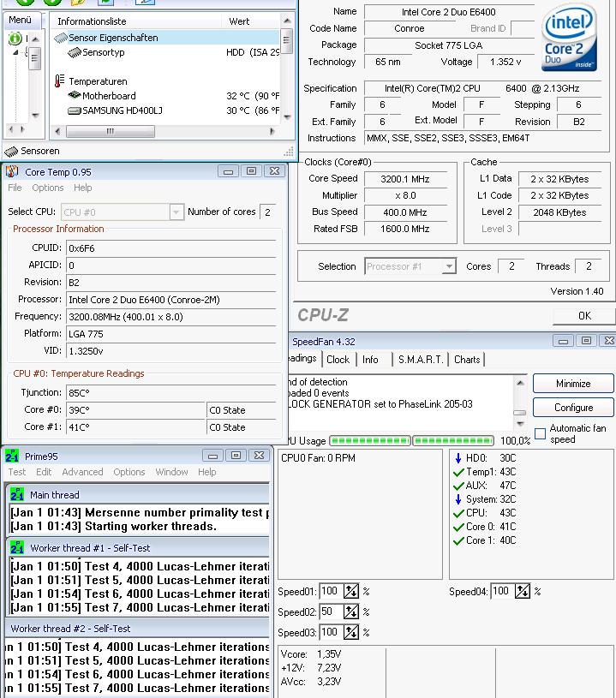Click the second CPU Usage progress bar
This screenshot has height=698, width=616.
point(453,441)
